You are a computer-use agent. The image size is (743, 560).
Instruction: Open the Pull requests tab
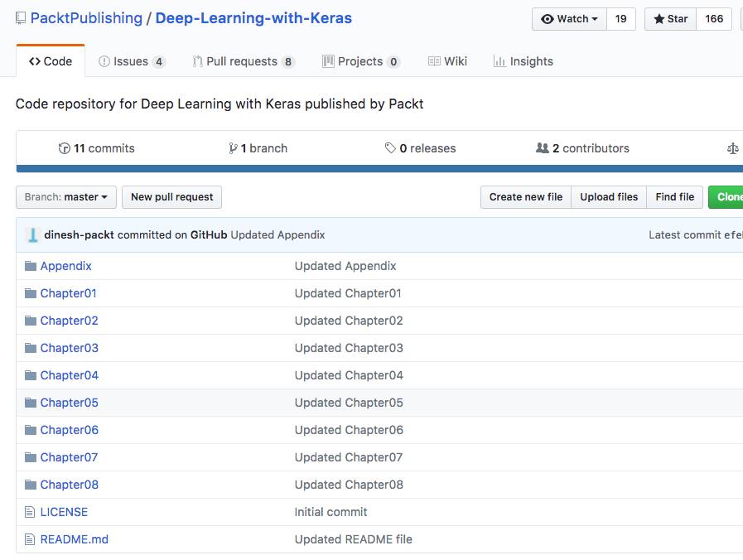(x=244, y=61)
